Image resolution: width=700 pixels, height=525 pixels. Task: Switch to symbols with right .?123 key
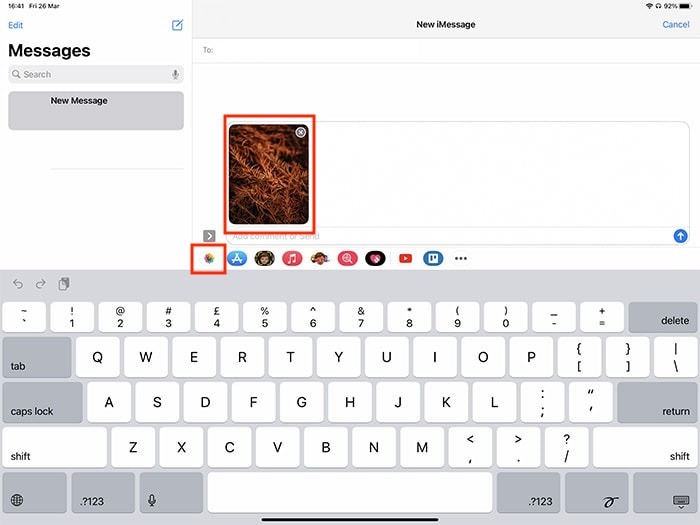tap(528, 493)
